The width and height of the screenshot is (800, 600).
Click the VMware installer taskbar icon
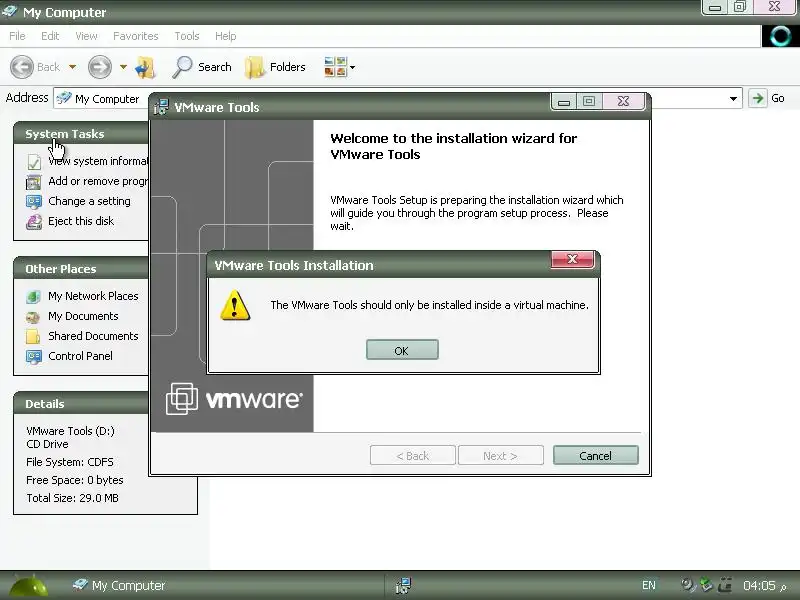(x=403, y=585)
